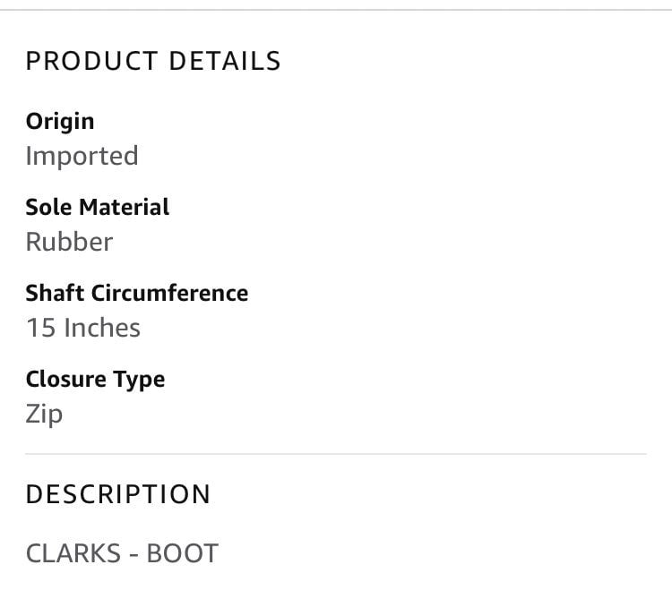Click the word Circumference in label
This screenshot has height=616, width=672.
[x=169, y=293]
